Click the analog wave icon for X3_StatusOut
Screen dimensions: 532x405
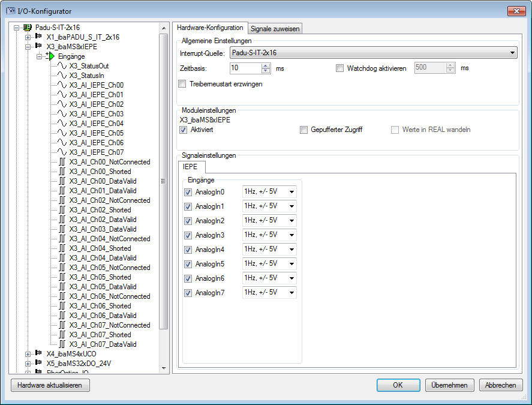point(62,66)
